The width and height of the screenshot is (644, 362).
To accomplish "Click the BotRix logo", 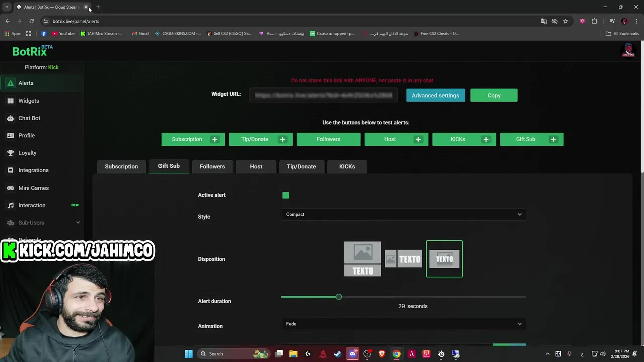I will point(32,51).
